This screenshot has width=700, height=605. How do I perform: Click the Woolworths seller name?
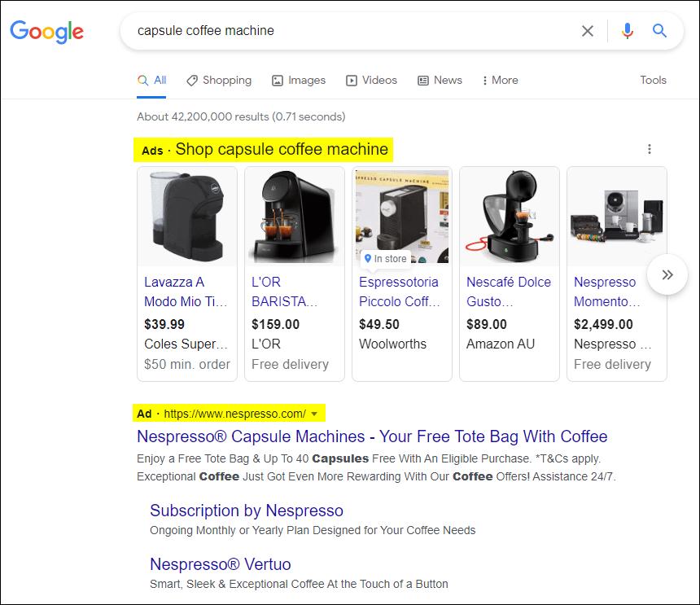click(393, 344)
